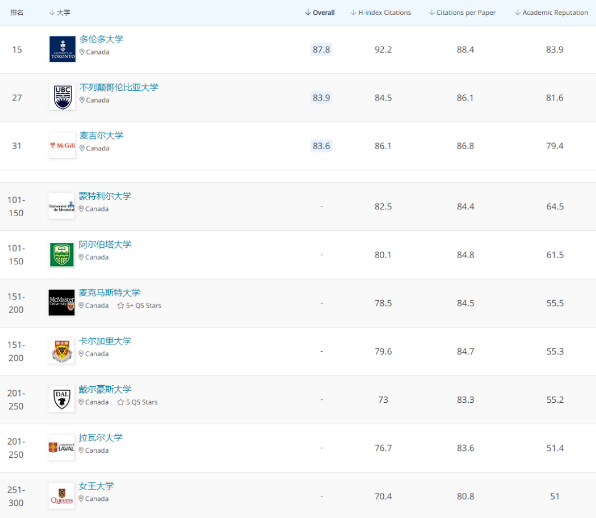Select rank 15 cell
596x518 pixels.
coord(17,49)
